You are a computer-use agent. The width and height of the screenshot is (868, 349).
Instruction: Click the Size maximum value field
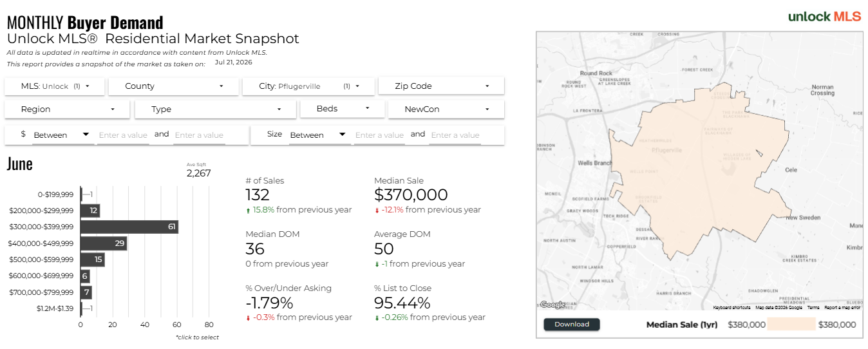[x=455, y=135]
